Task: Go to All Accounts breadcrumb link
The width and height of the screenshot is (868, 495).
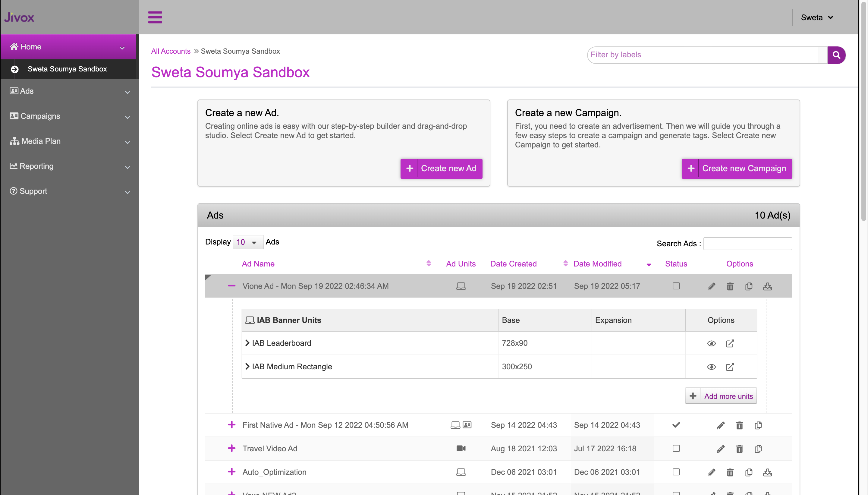Action: pos(171,51)
